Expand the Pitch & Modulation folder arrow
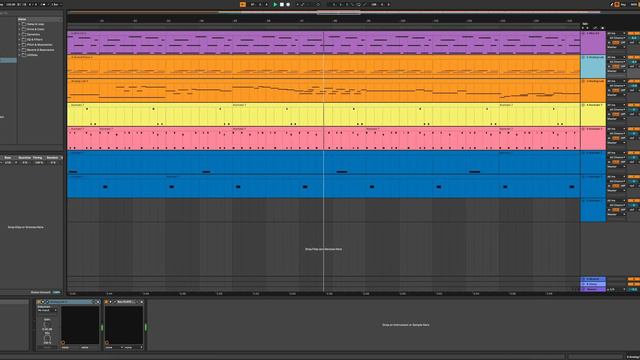Viewport: 640px width, 360px height. point(19,44)
